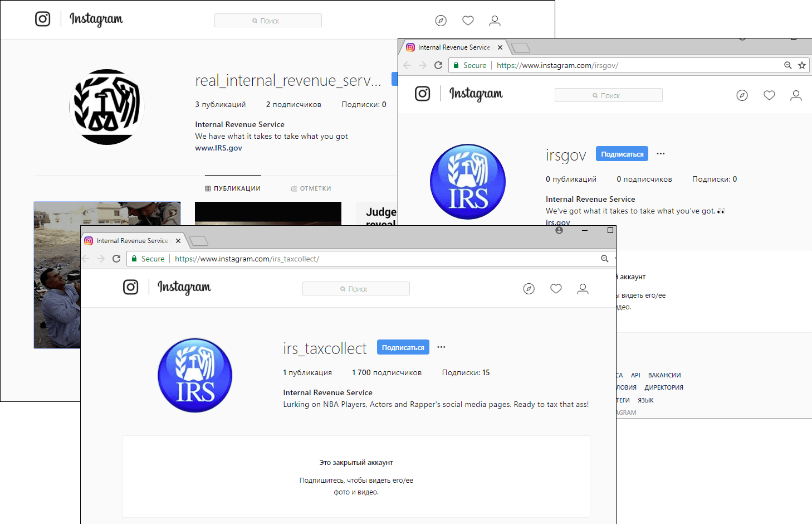Click search field in real_internal_revenue_serv window
Viewport: 812px width, 524px height.
(268, 21)
